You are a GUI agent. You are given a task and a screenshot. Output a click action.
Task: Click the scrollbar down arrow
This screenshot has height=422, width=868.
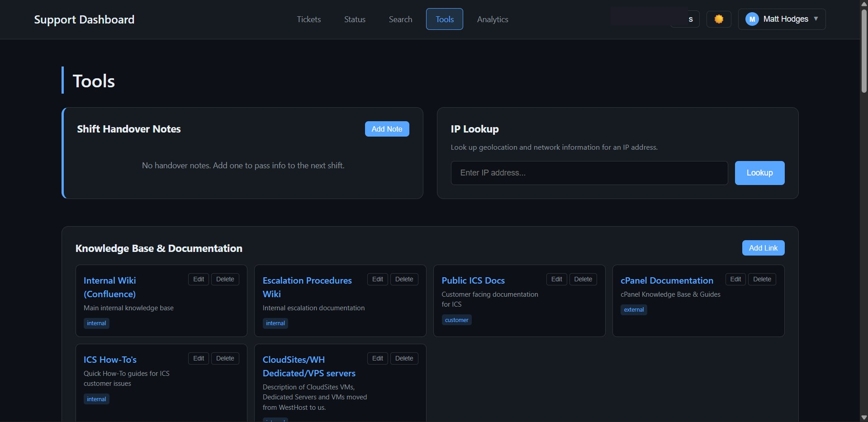click(x=863, y=417)
